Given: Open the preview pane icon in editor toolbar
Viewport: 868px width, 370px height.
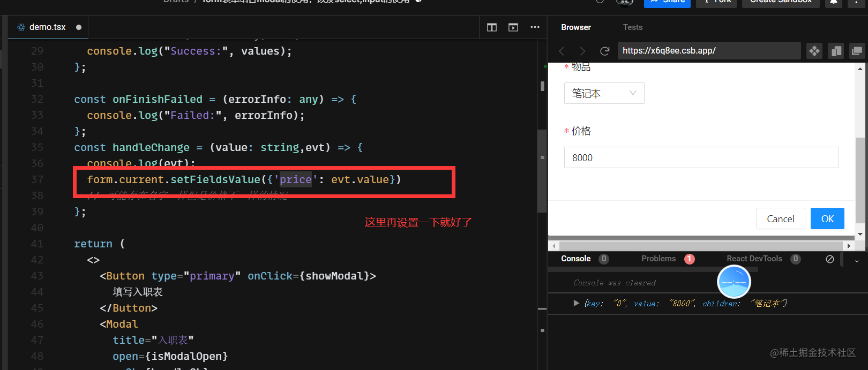Looking at the screenshot, I should coord(513,27).
